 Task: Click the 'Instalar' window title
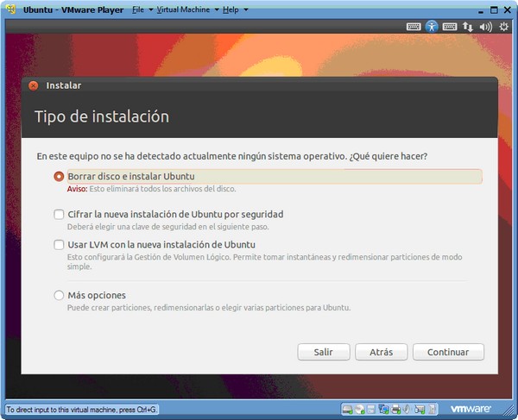(x=64, y=85)
